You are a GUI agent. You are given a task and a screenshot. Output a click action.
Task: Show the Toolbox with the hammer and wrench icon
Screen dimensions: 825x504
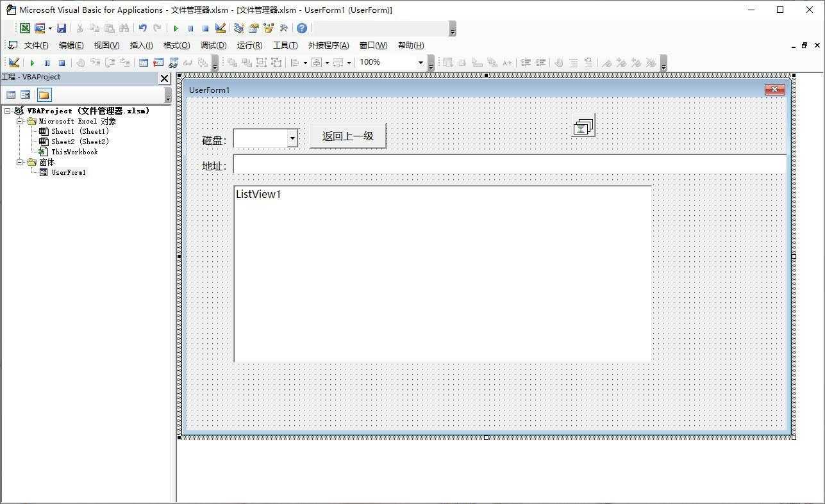coord(283,28)
